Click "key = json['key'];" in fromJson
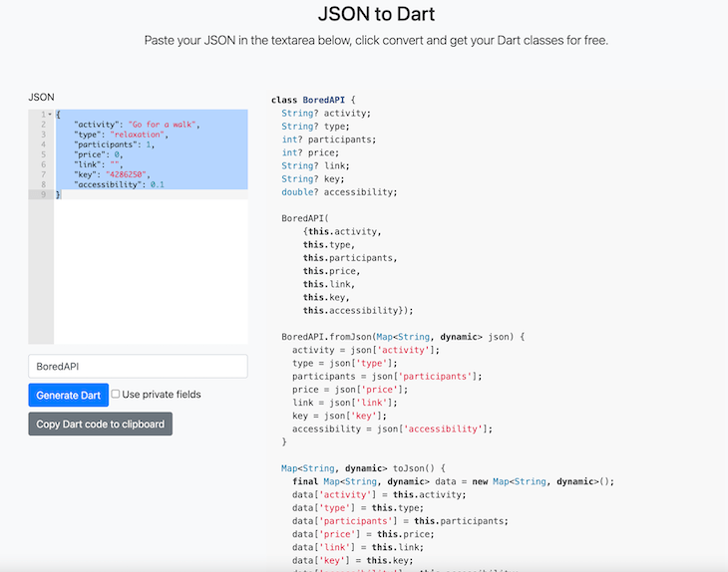728x572 pixels. 339,416
